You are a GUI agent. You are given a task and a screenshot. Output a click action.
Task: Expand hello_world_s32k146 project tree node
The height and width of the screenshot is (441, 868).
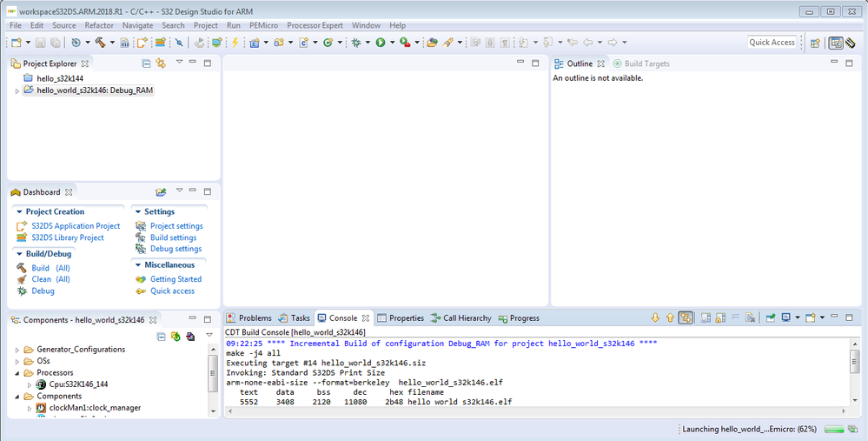click(x=17, y=90)
